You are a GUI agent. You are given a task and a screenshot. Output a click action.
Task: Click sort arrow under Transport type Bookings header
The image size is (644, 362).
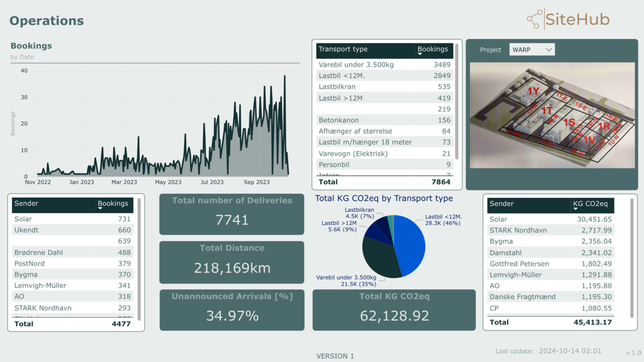click(420, 54)
